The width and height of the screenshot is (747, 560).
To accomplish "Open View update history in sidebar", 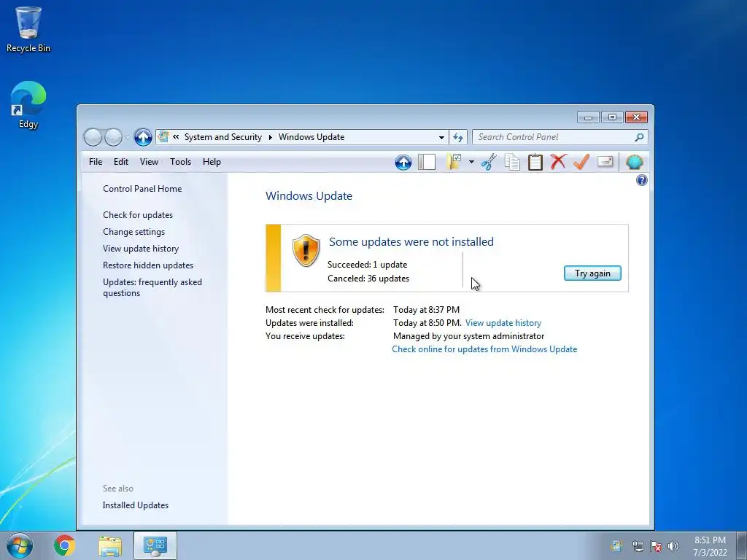I will click(141, 249).
